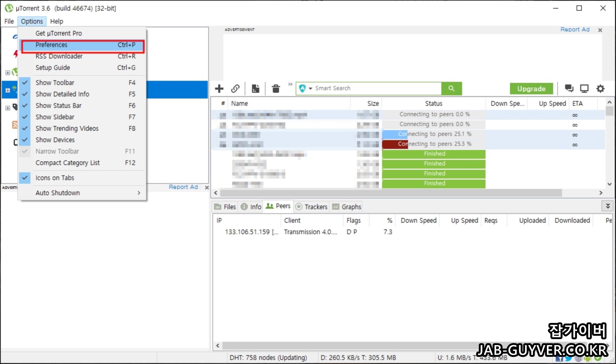
Task: Close the top advertisement
Action: (x=600, y=30)
